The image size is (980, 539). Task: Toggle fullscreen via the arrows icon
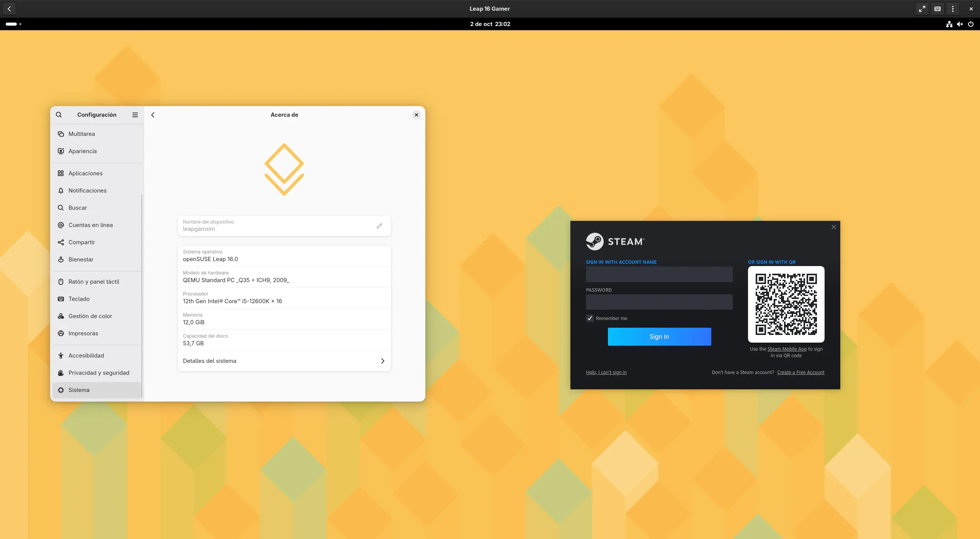(922, 9)
